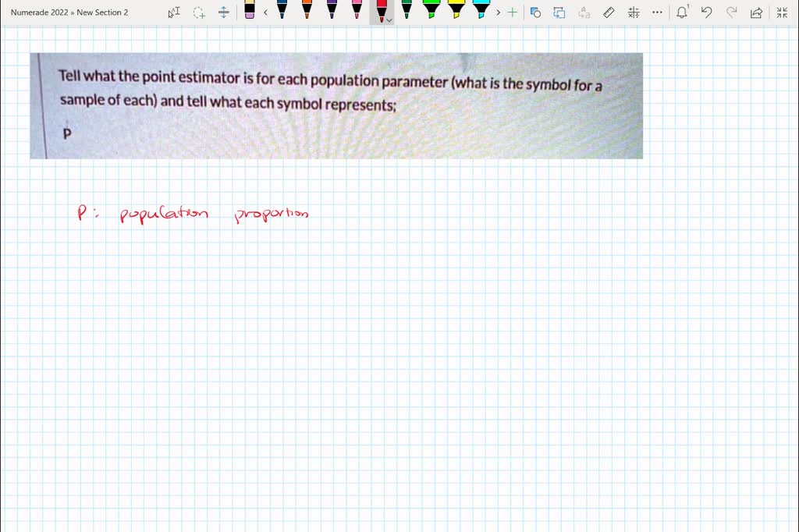Collapse pens using the left chevron
The height and width of the screenshot is (532, 799).
(265, 12)
